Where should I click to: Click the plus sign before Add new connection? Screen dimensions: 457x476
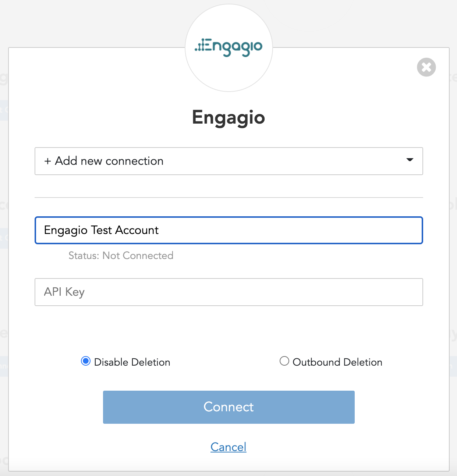[x=47, y=161]
